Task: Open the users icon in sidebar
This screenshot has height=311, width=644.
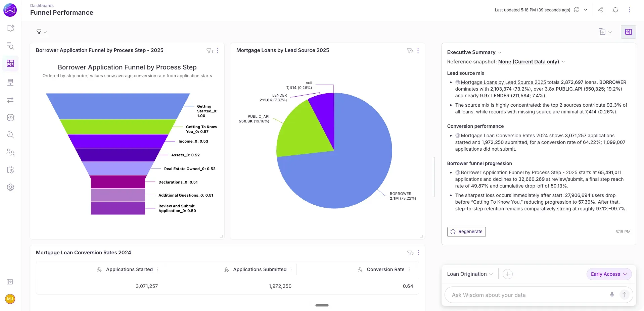Action: coord(10,152)
